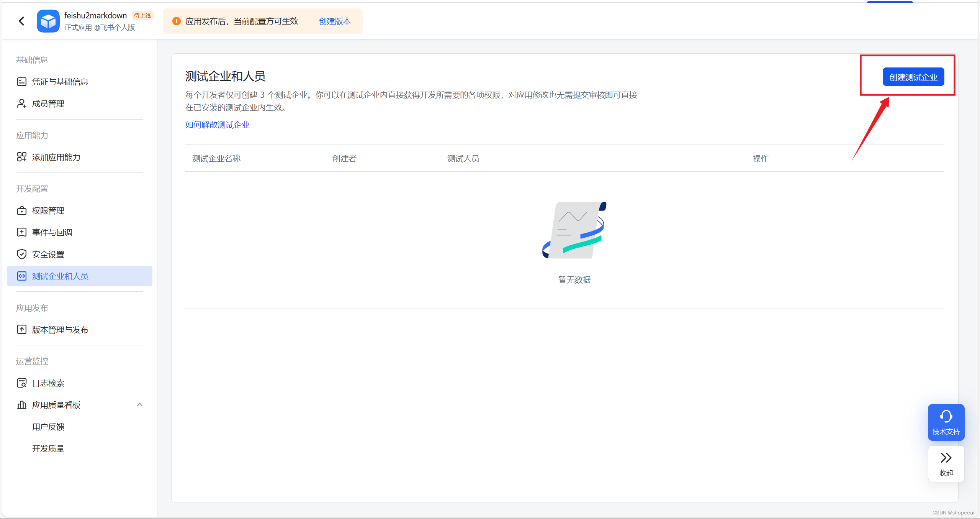
Task: Open 安全设置 security settings
Action: (x=48, y=254)
